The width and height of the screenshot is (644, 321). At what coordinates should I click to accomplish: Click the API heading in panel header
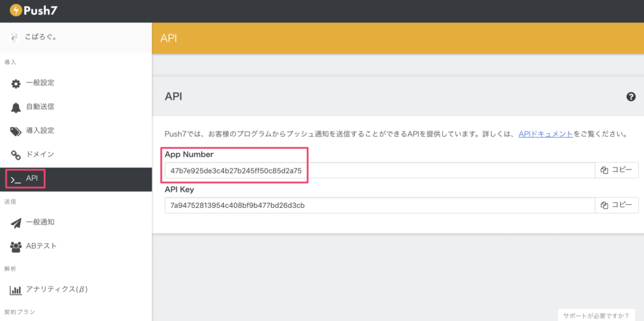tap(174, 97)
